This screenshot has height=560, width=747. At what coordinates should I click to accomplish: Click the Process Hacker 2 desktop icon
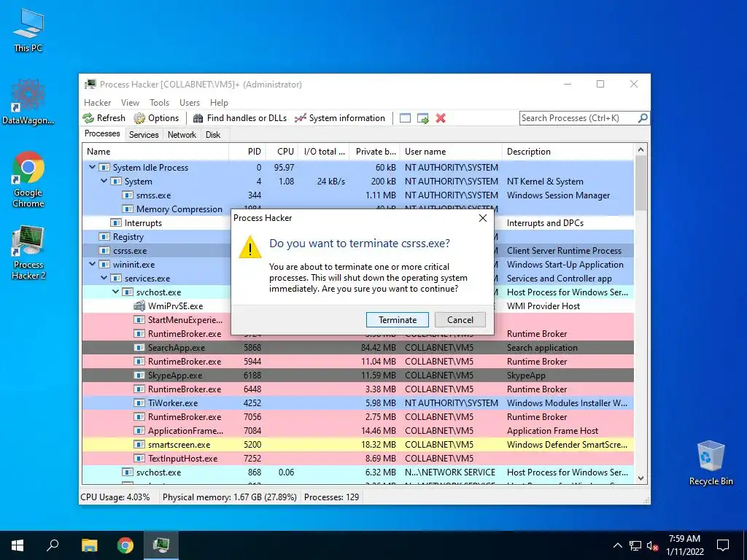[x=28, y=252]
